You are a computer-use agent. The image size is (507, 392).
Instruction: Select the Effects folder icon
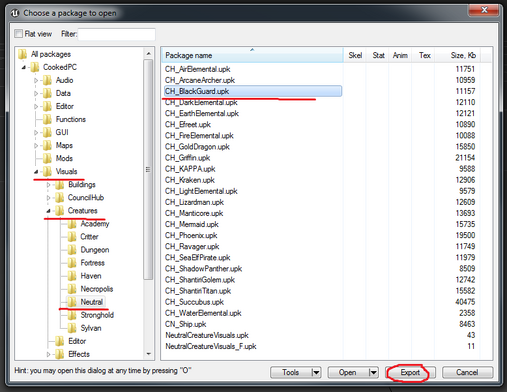(x=60, y=354)
